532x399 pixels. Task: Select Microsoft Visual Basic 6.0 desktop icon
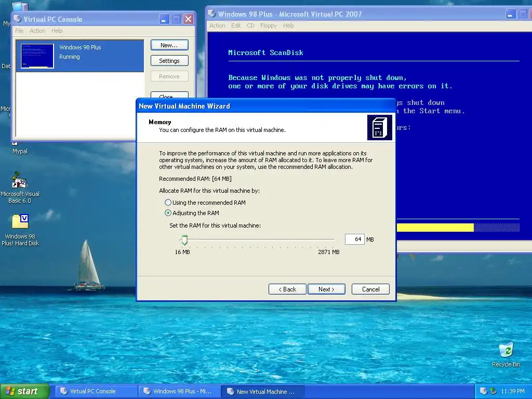point(20,187)
